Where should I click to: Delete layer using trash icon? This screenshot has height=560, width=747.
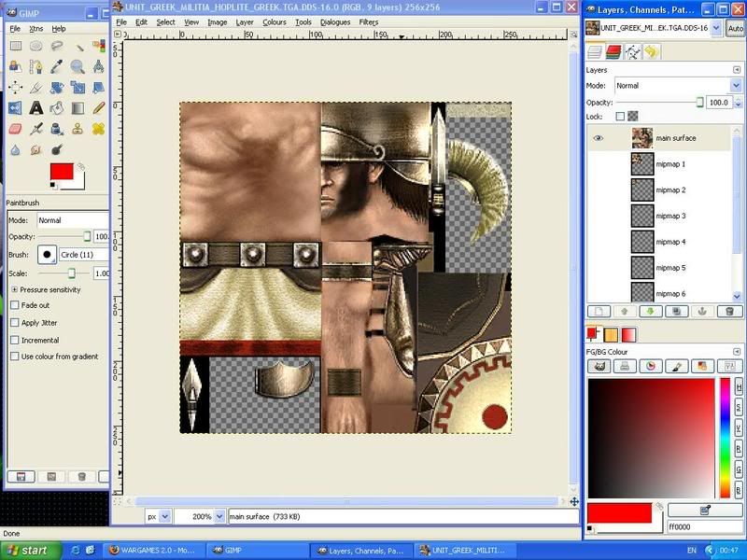pos(729,311)
